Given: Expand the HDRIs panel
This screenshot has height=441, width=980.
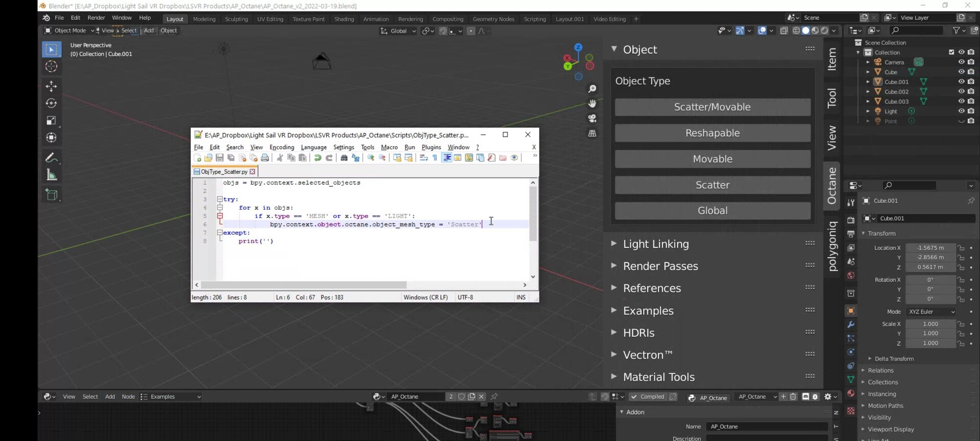Looking at the screenshot, I should [614, 332].
